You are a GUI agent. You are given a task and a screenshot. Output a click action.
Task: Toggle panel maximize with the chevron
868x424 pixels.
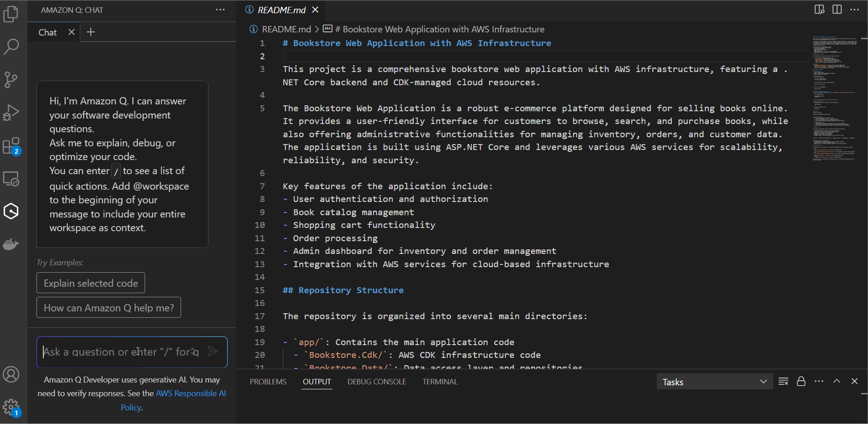coord(837,382)
